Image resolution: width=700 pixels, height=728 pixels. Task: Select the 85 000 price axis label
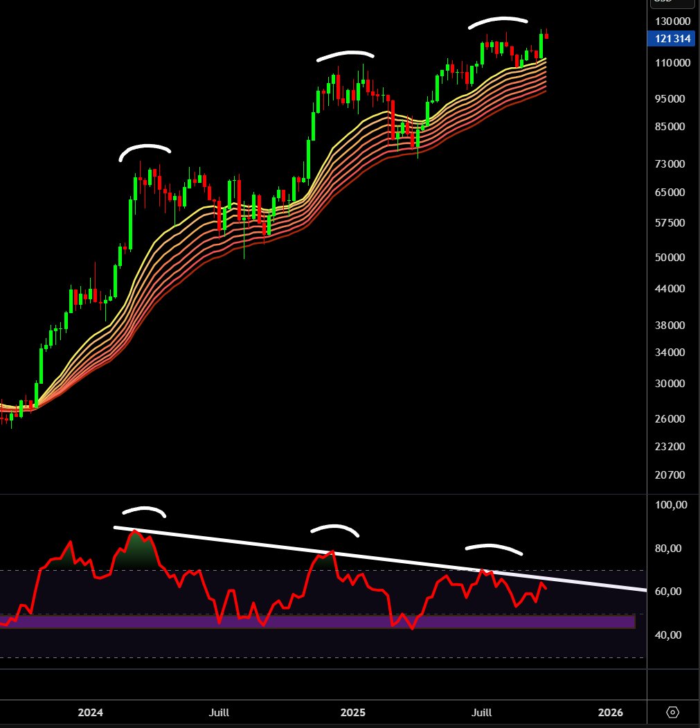(670, 127)
